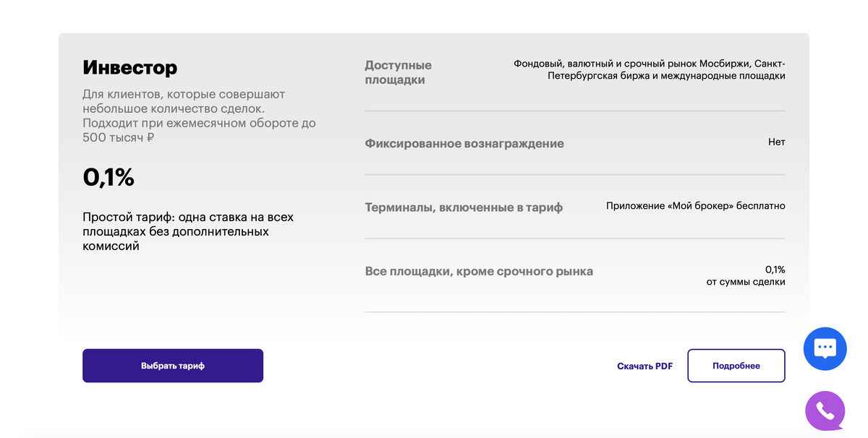868x438 pixels.
Task: Click the Доступные площадки label
Action: point(398,72)
